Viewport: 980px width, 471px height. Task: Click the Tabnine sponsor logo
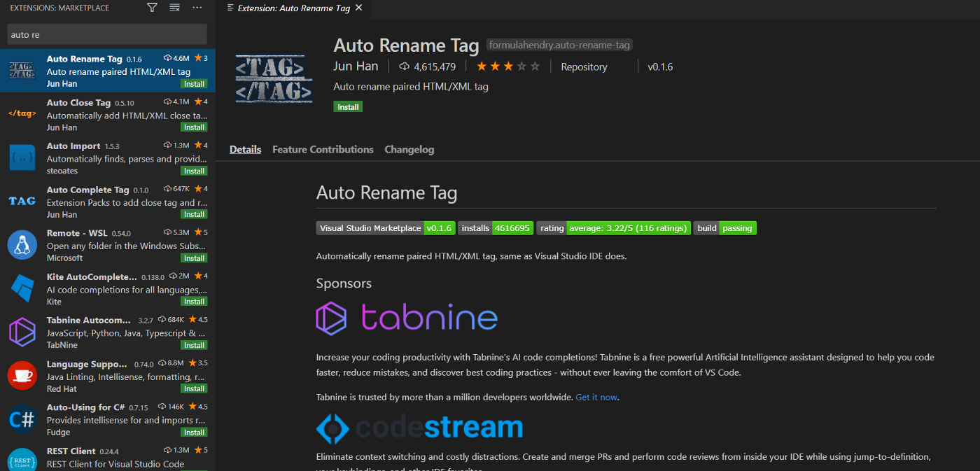point(407,318)
